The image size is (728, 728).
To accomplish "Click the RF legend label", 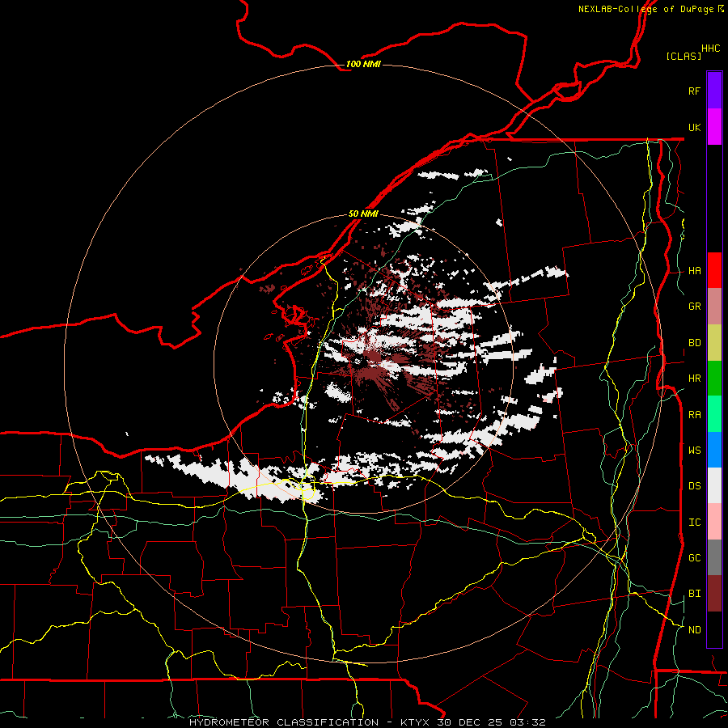I will pos(694,91).
